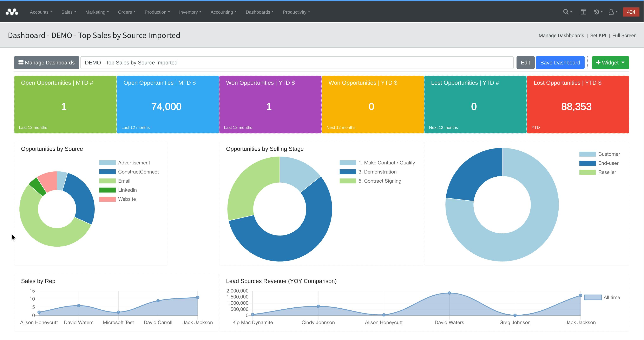Image resolution: width=644 pixels, height=340 pixels.
Task: Click the red 424 notifications badge
Action: pyautogui.click(x=631, y=12)
